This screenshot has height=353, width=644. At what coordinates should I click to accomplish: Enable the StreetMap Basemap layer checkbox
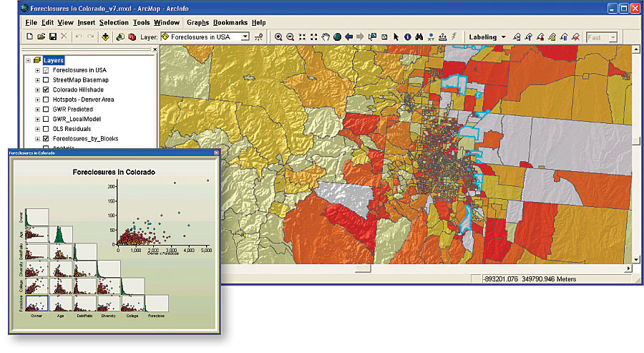(46, 80)
